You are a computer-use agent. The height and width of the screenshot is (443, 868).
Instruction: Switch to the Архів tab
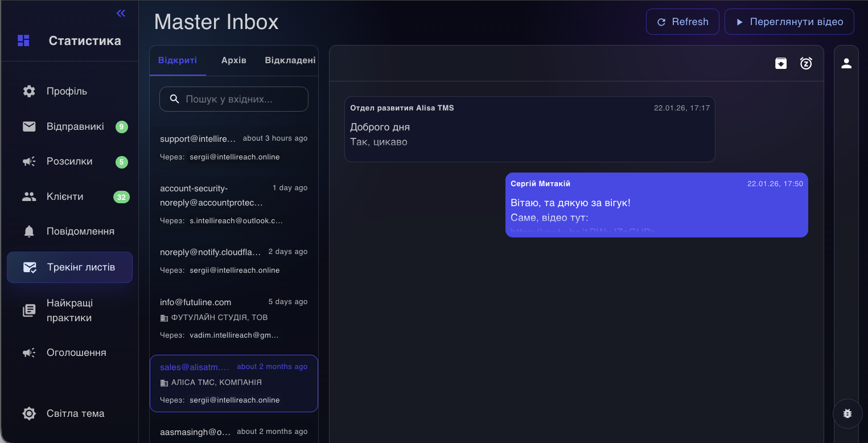[x=234, y=60]
